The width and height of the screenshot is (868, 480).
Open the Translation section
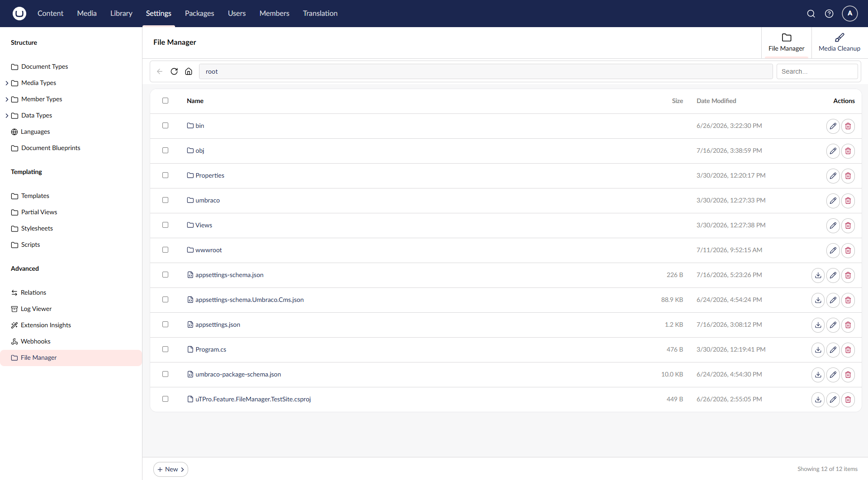pos(320,14)
